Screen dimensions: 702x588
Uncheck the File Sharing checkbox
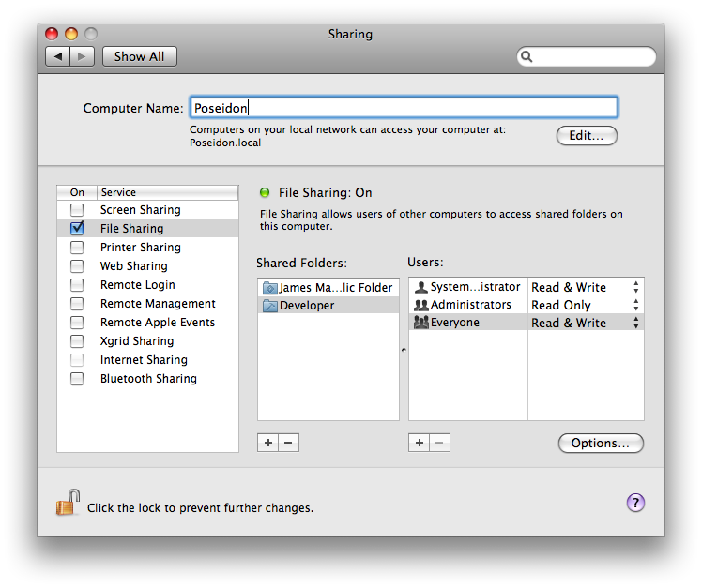click(x=77, y=228)
